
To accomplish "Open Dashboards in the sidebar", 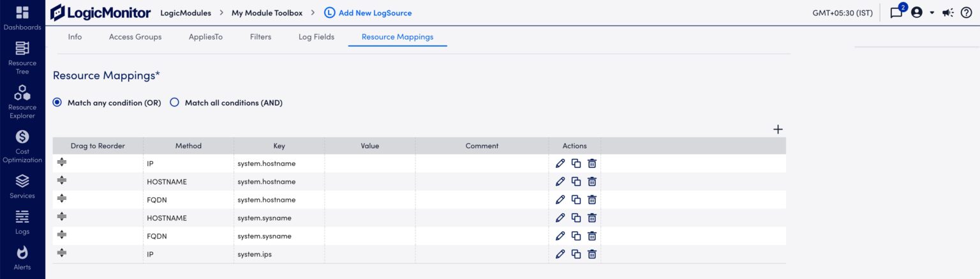I will point(22,18).
